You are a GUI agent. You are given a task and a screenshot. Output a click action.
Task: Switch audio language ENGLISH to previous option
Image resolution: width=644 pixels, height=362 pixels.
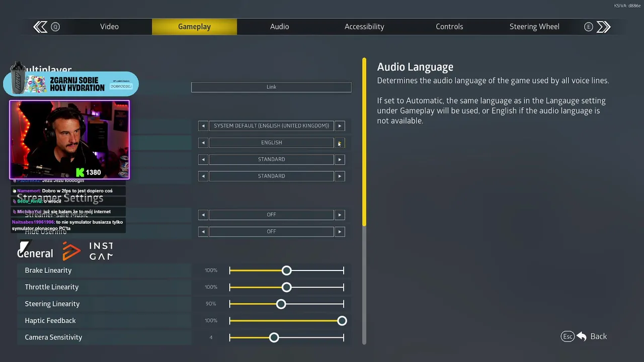(203, 143)
